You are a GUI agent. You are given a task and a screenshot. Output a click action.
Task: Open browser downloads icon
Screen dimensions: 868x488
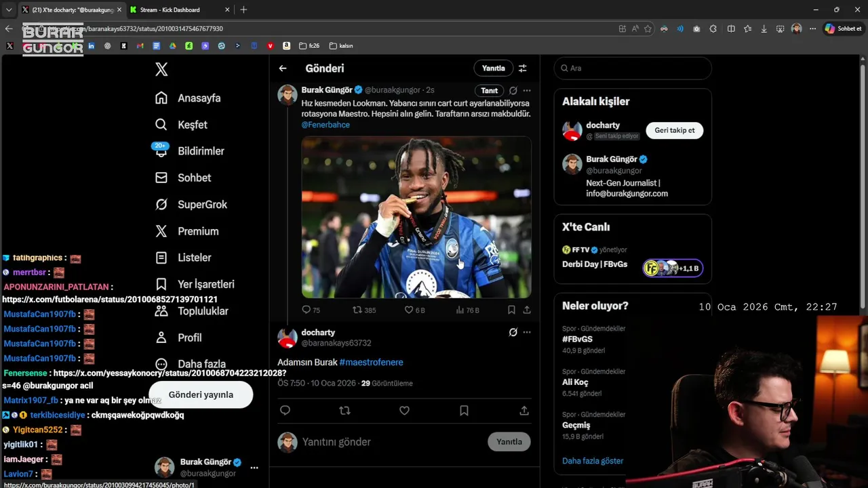pos(764,28)
